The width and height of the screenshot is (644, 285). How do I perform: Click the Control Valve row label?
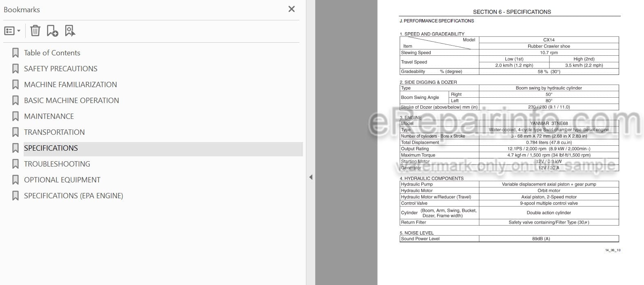pos(414,203)
